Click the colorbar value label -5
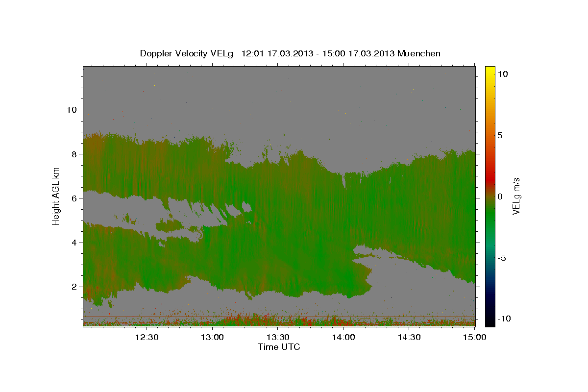588x392 pixels. click(x=501, y=258)
